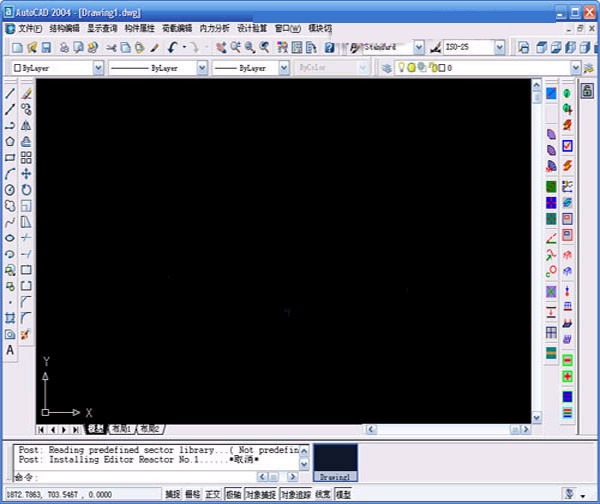This screenshot has height=504, width=600.
Task: Open the ISO-25 dimension style dropdown
Action: coord(500,47)
